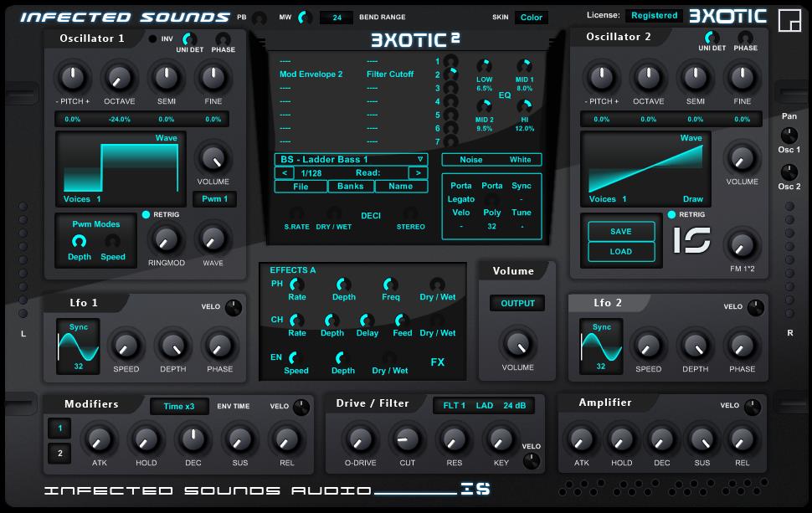Open the Banks menu

coord(351,187)
